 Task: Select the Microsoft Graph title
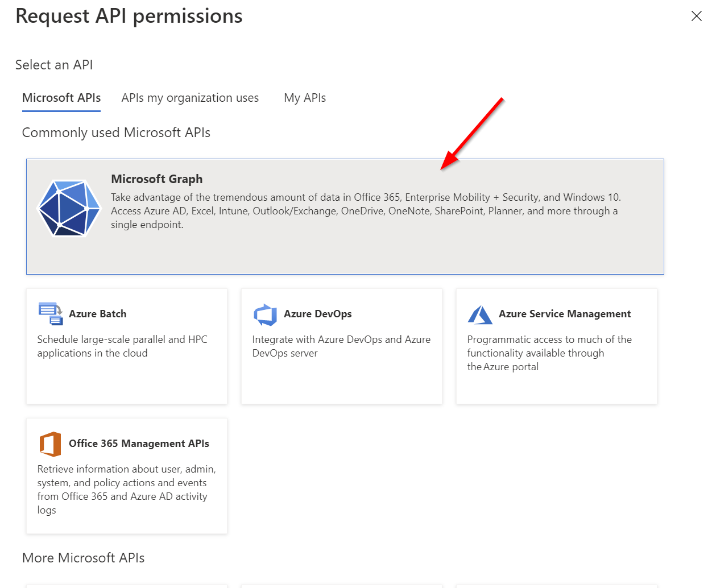(157, 179)
